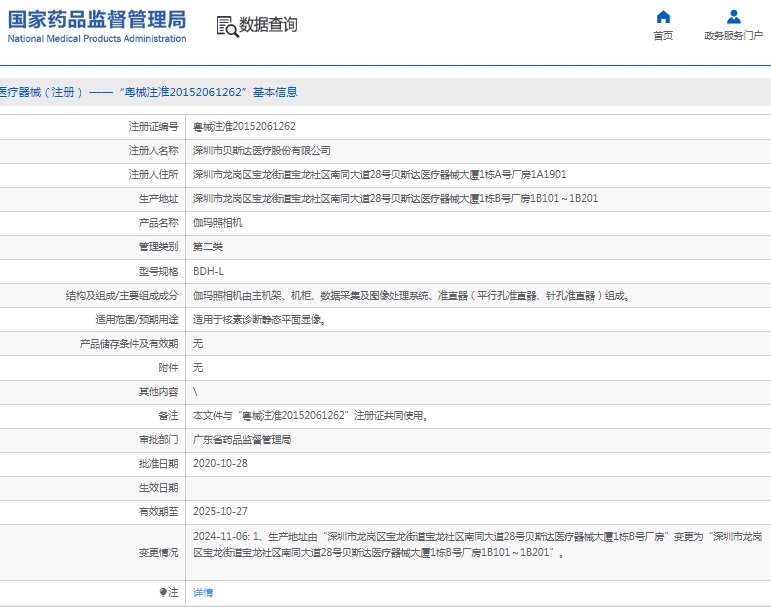Click the 管理类别 label
This screenshot has width=771, height=613.
pos(158,247)
